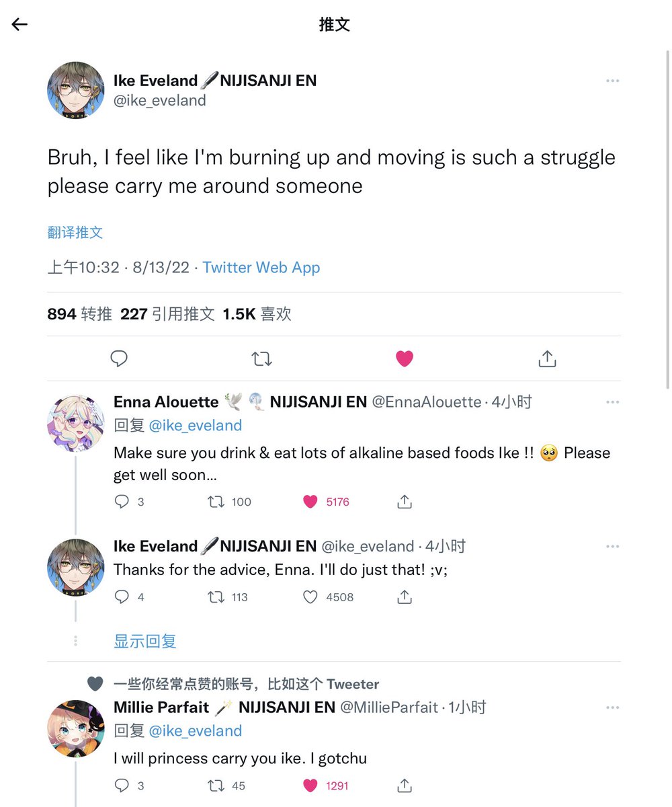Open more options on Enna's reply
Viewport: 672px width, 807px height.
(x=612, y=402)
